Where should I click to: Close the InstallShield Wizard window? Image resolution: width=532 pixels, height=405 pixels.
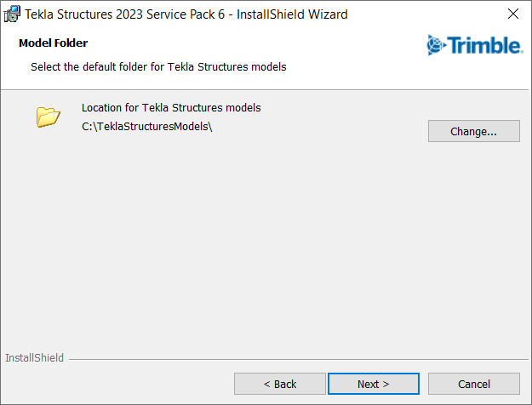click(512, 14)
